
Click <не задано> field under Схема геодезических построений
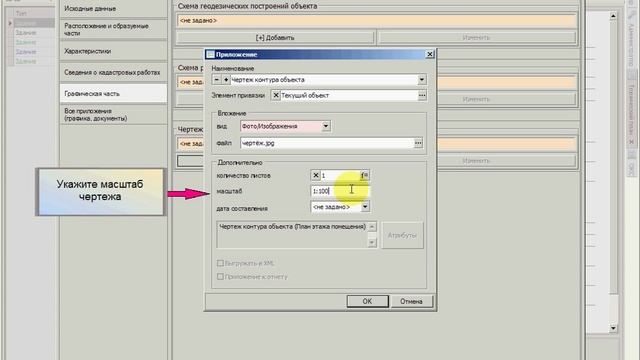(x=376, y=20)
